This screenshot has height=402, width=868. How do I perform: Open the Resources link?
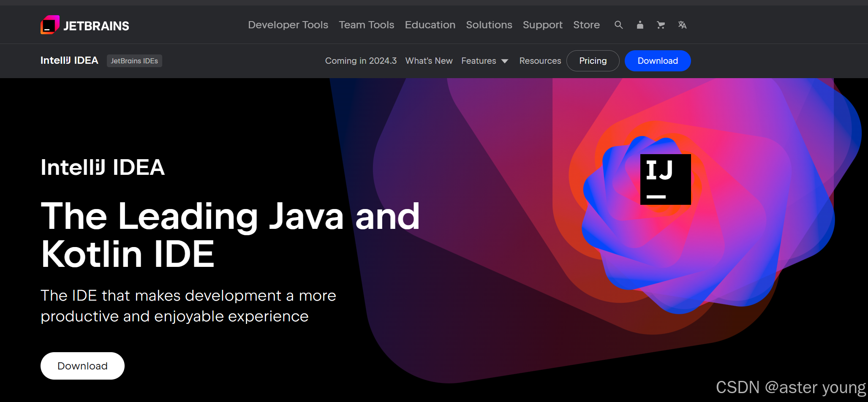tap(540, 61)
